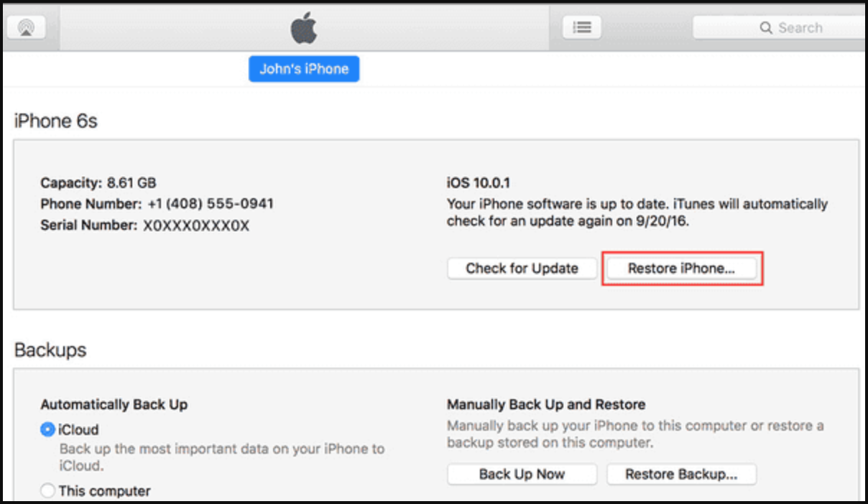Select the iCloud backup radio button
The height and width of the screenshot is (504, 868).
[47, 430]
